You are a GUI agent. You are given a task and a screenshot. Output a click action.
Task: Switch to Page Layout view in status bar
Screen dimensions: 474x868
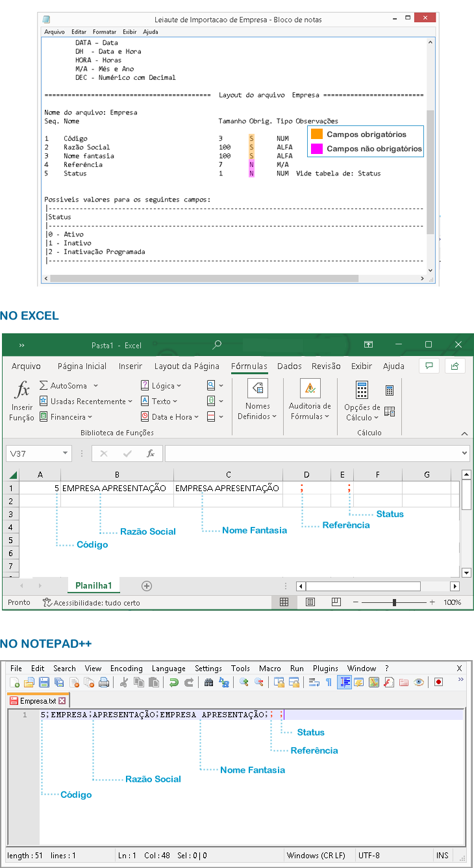310,603
